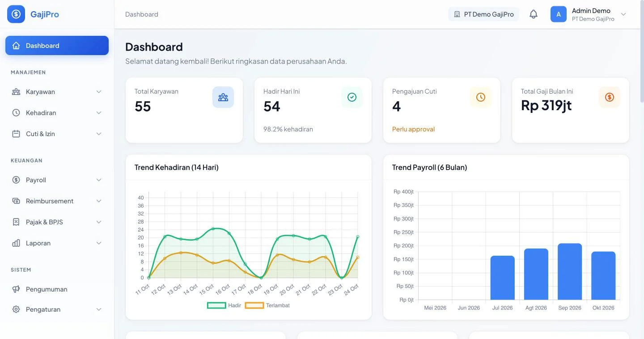Click the Cuti & Izin calendar icon
Screen dimensions: 644x339
coord(16,134)
